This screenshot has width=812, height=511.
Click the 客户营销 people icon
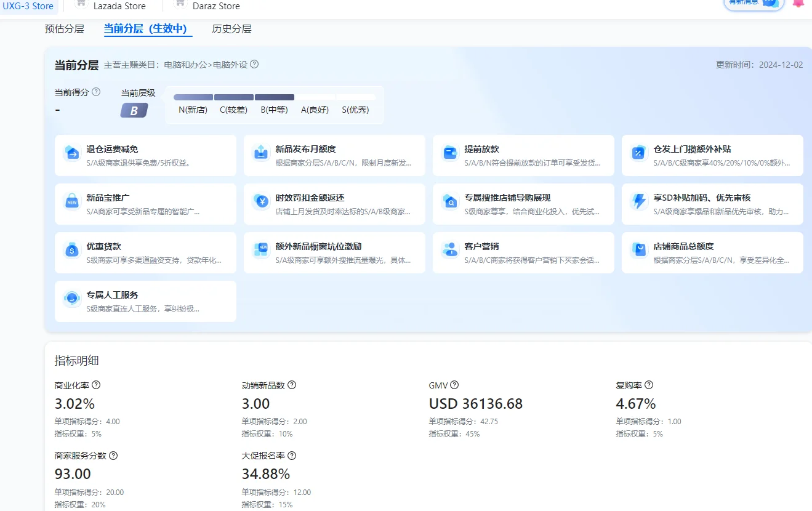451,251
